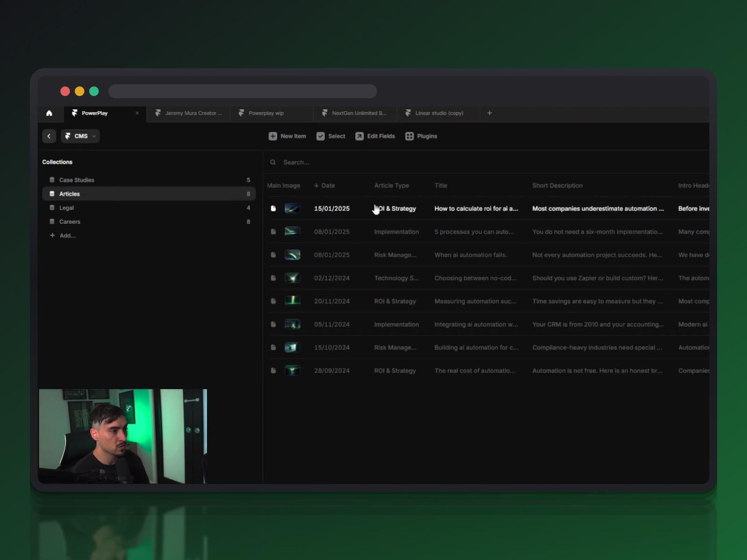Viewport: 747px width, 560px height.
Task: Open the CMS dropdown menu
Action: pos(80,136)
